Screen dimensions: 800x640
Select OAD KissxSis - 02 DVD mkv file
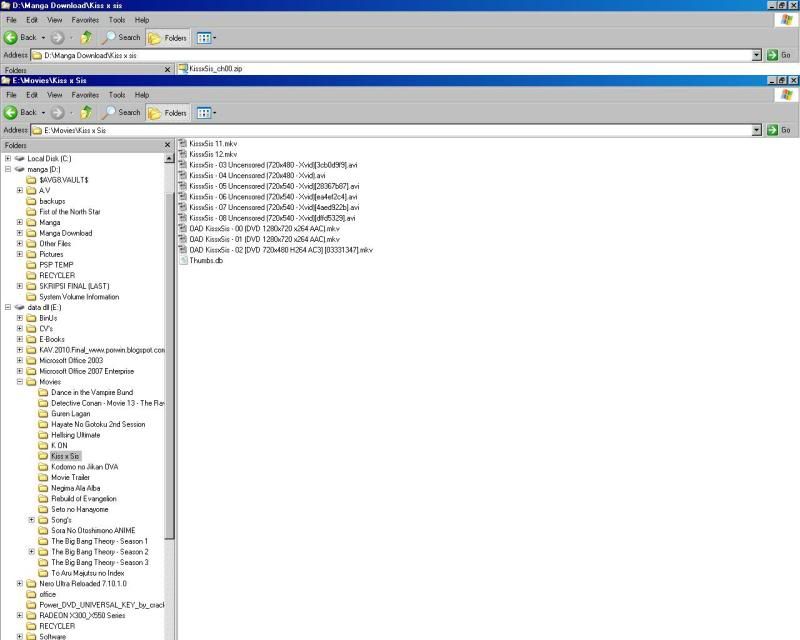click(280, 249)
